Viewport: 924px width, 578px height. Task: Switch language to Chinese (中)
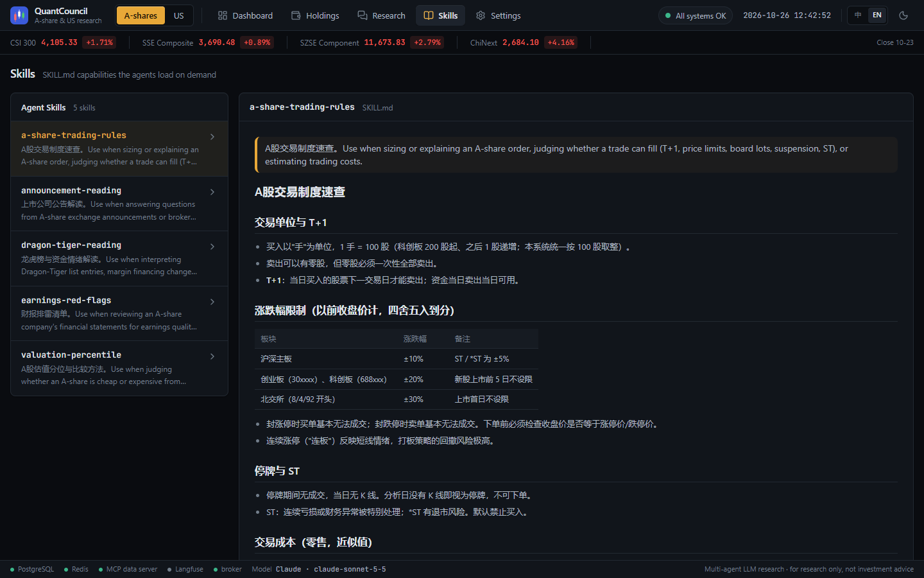click(x=858, y=15)
